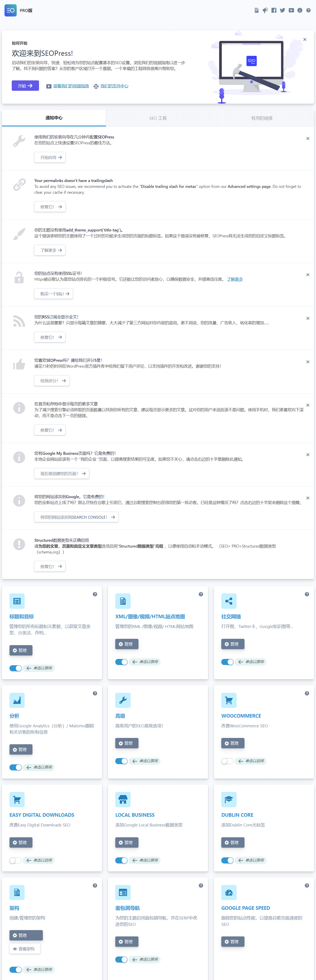Click the blue 开始 button

click(x=25, y=86)
